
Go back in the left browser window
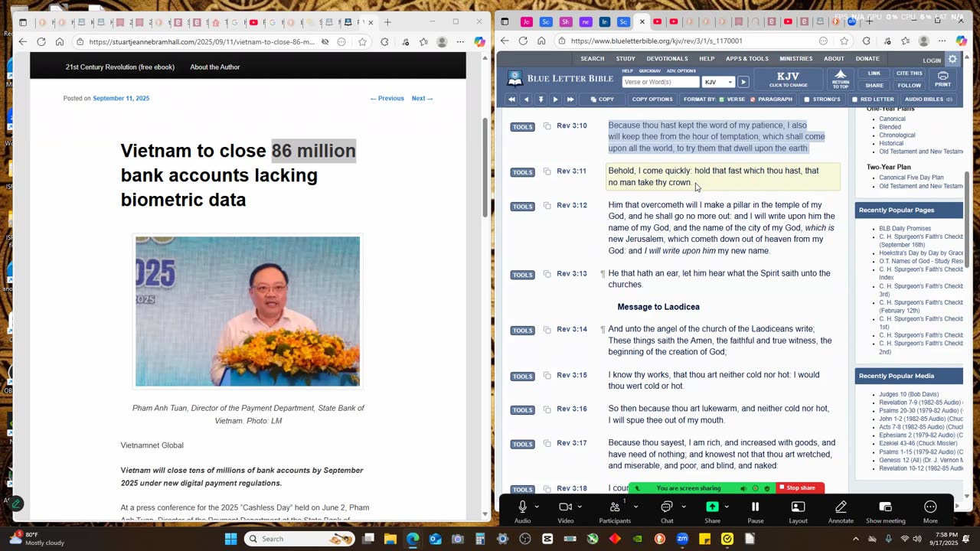tap(23, 42)
